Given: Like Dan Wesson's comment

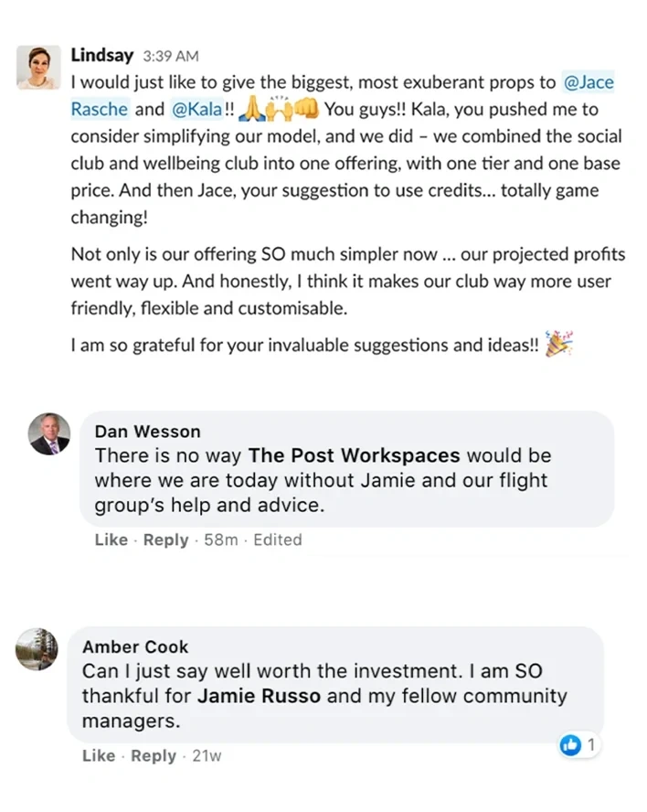Looking at the screenshot, I should 111,540.
